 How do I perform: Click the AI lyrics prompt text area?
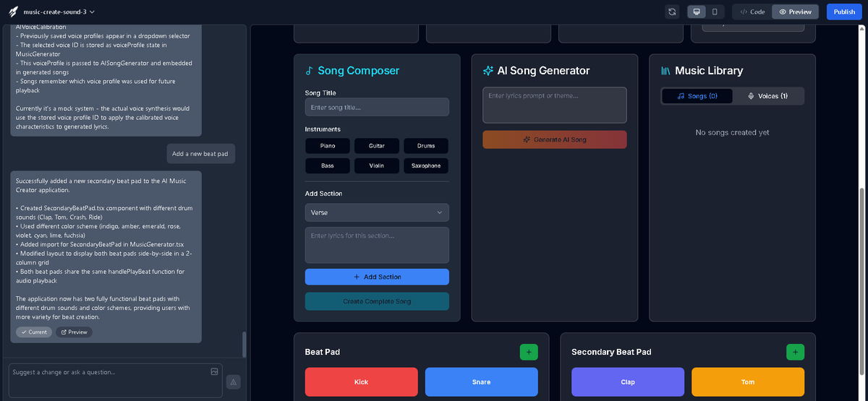(555, 105)
